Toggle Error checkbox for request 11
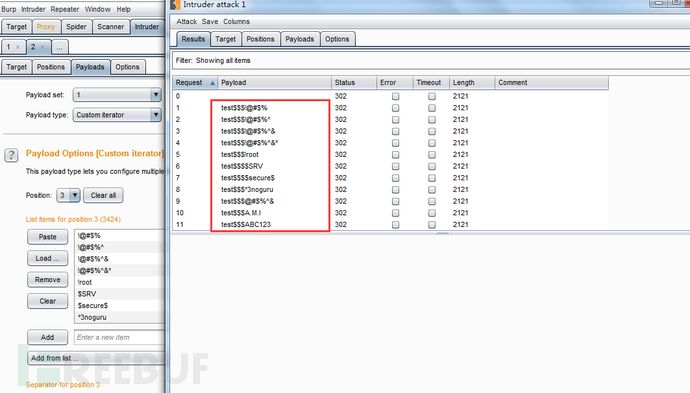Image resolution: width=690 pixels, height=393 pixels. [x=396, y=224]
